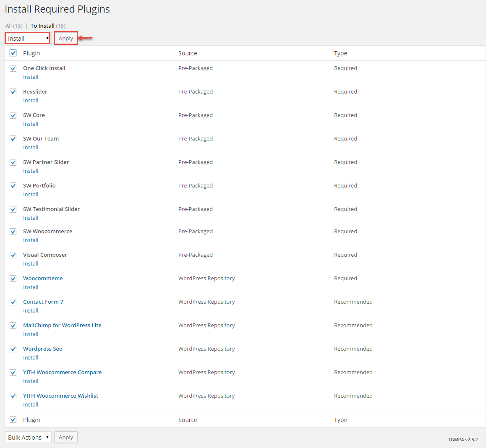
Task: Click the Plugin column label in footer
Action: (x=31, y=420)
